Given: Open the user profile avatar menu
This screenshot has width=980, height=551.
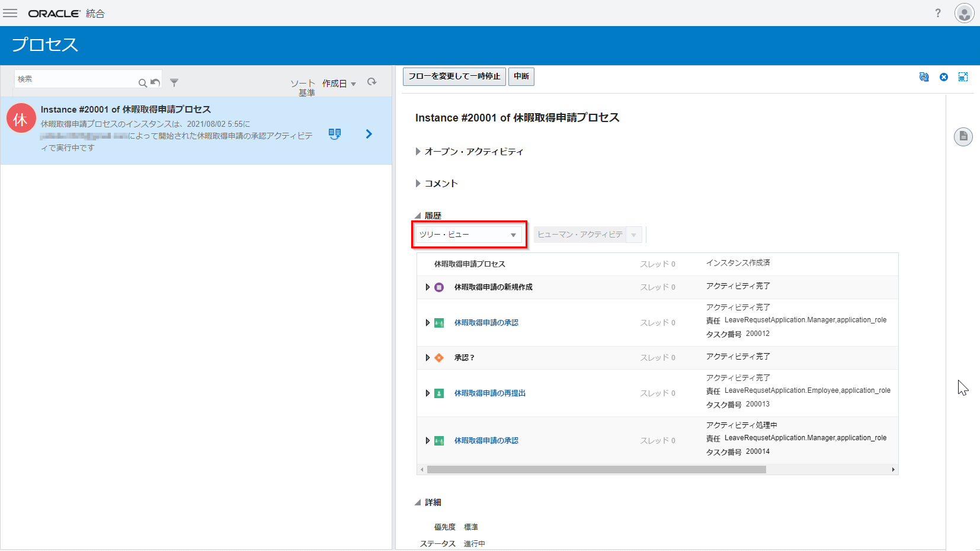Looking at the screenshot, I should pyautogui.click(x=964, y=13).
